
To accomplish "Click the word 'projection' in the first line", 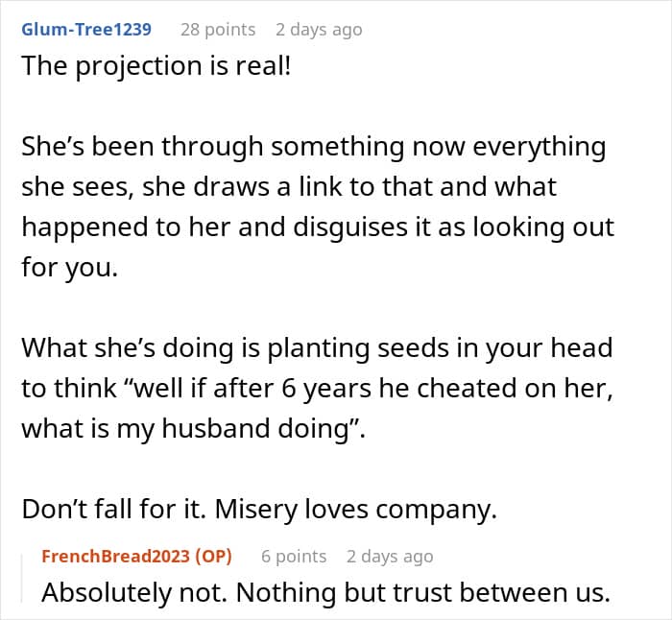I will click(139, 67).
